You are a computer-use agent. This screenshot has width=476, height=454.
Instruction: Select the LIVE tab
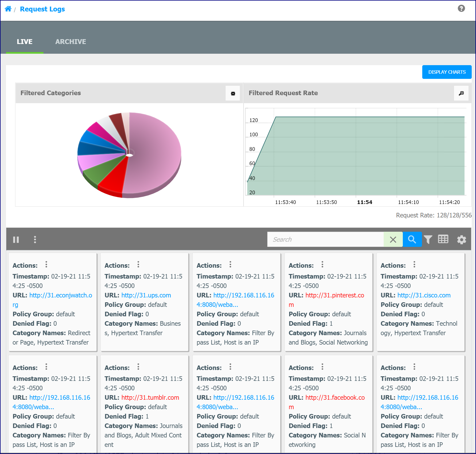pyautogui.click(x=25, y=42)
